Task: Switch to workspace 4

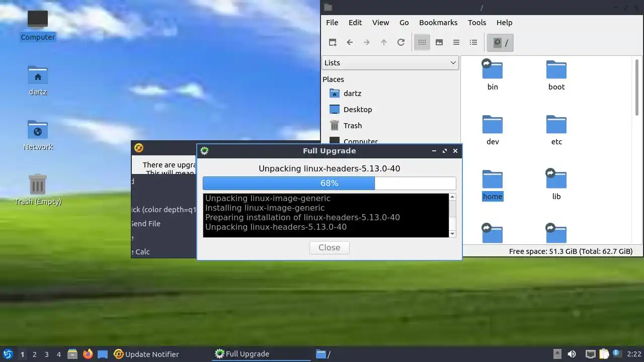Action: tap(58, 354)
